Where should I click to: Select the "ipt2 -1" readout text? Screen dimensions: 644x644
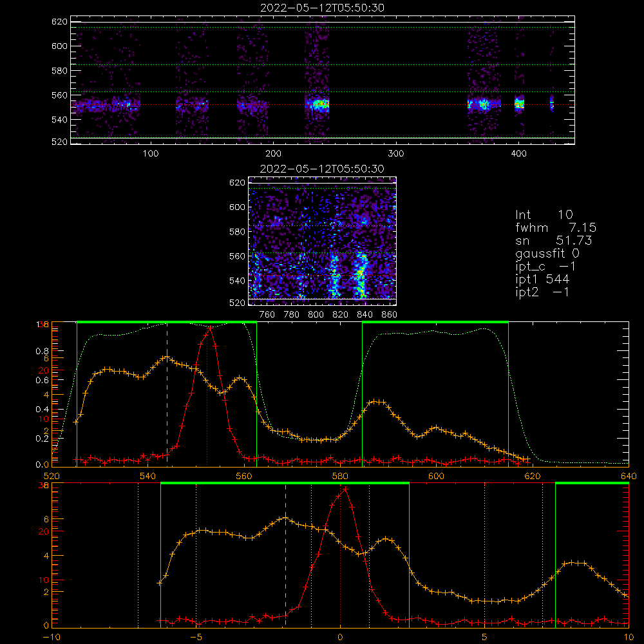(542, 292)
